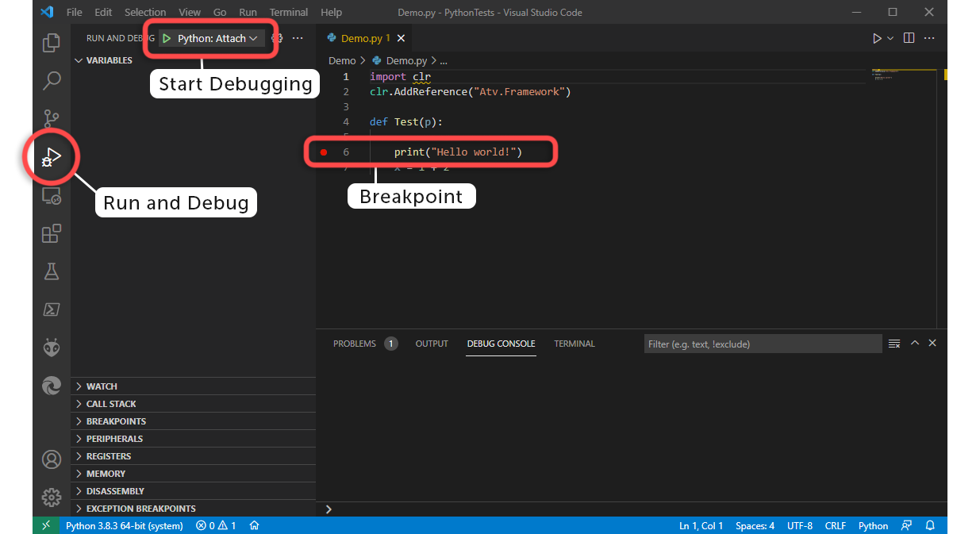Open the Extensions view icon
Screen dimensions: 980x534
point(52,233)
